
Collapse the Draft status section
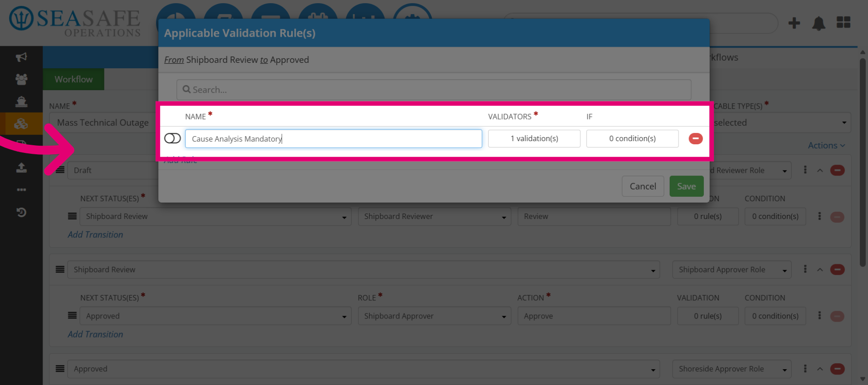(820, 171)
